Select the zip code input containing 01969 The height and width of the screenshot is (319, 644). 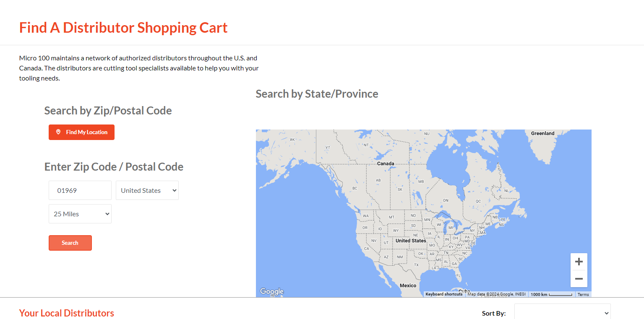click(80, 190)
